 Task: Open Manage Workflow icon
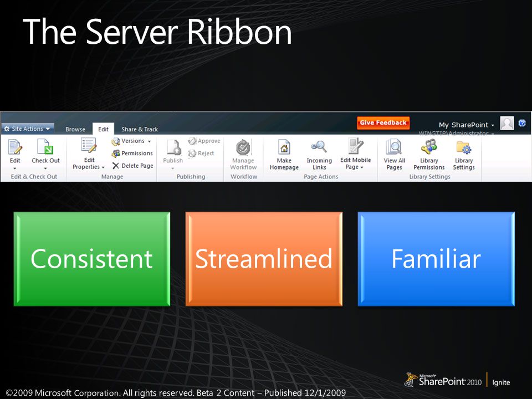coord(243,147)
